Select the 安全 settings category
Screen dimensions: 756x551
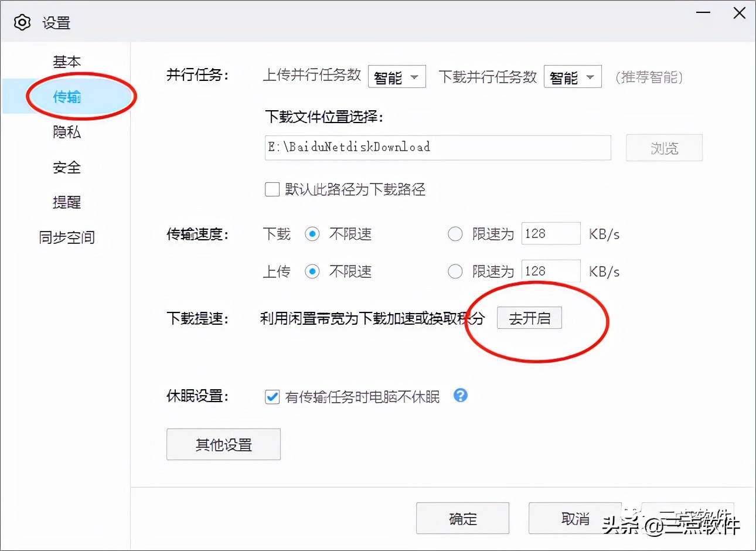(x=66, y=168)
